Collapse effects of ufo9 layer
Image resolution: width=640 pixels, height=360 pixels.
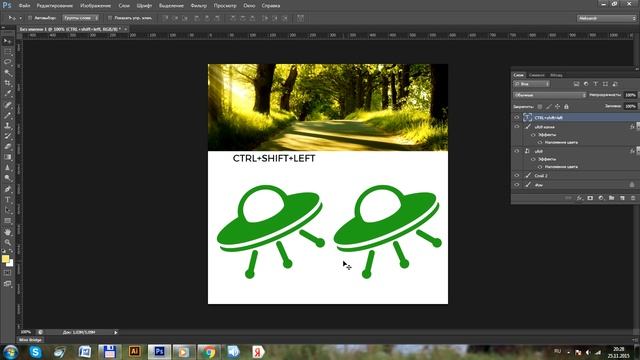tap(638, 151)
